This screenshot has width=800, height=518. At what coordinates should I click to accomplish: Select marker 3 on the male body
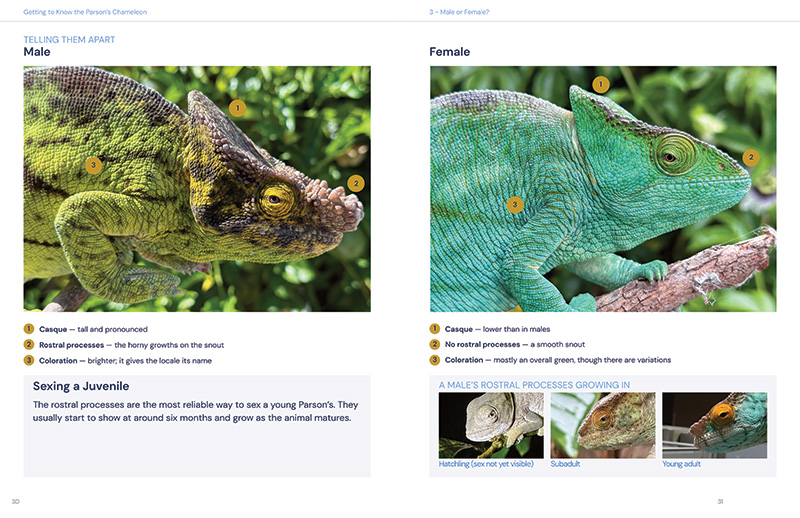pyautogui.click(x=93, y=165)
